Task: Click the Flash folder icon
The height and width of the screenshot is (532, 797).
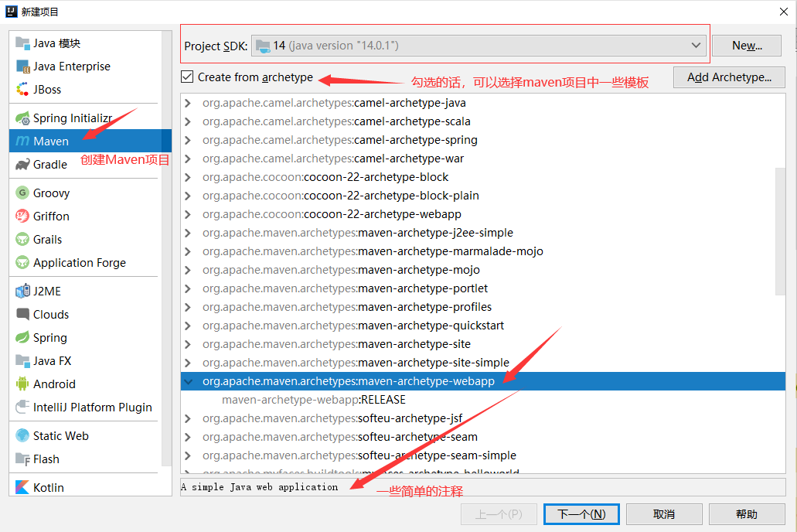Action: (22, 459)
